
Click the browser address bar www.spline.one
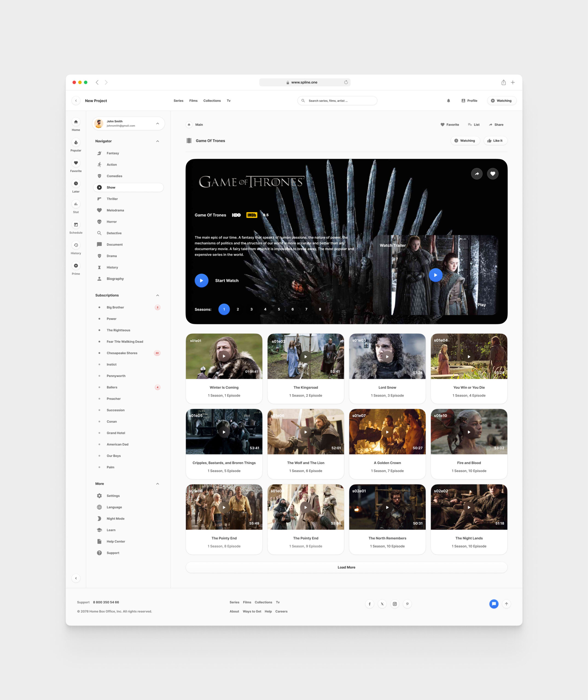[x=305, y=82]
